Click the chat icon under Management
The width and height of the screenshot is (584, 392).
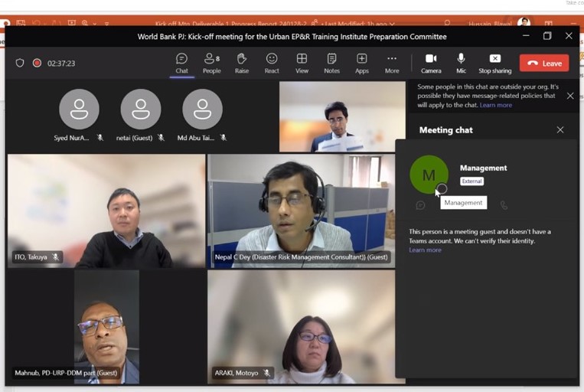point(420,205)
